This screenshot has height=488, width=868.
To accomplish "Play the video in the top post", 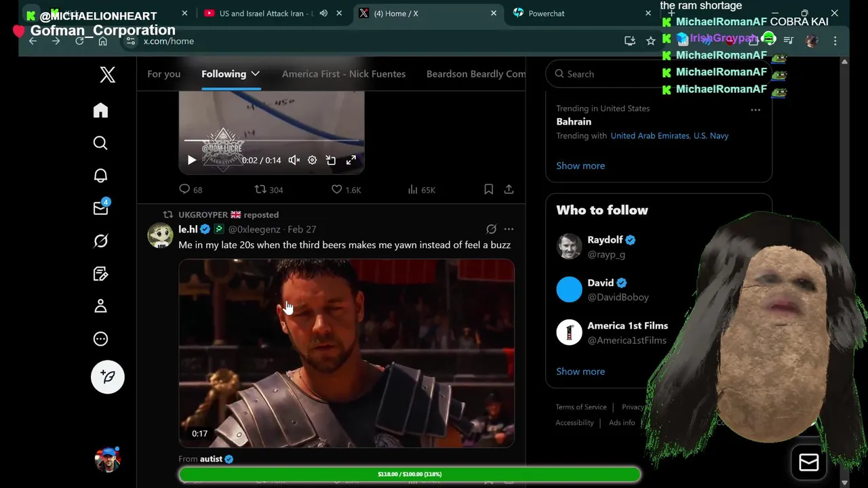I will (x=191, y=160).
